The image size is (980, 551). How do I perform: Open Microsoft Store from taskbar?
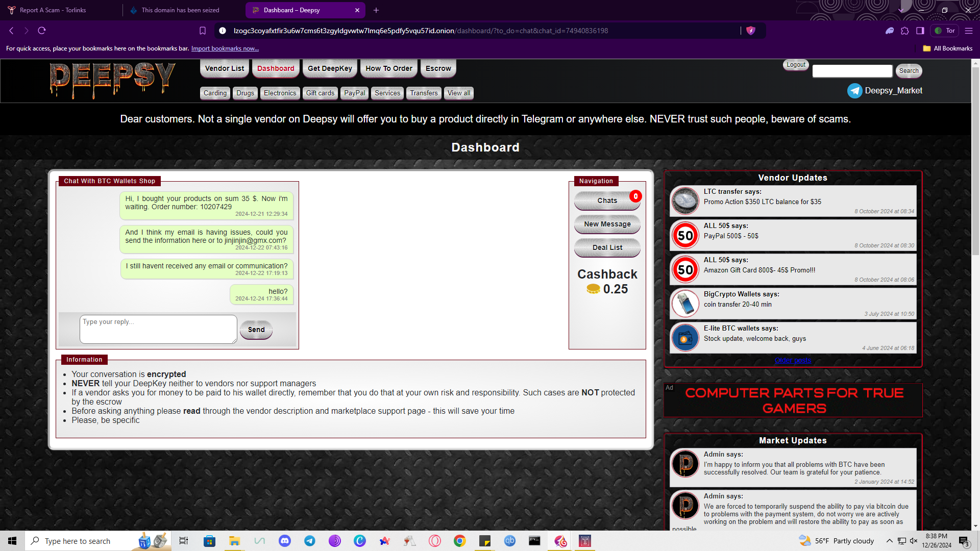(x=209, y=541)
